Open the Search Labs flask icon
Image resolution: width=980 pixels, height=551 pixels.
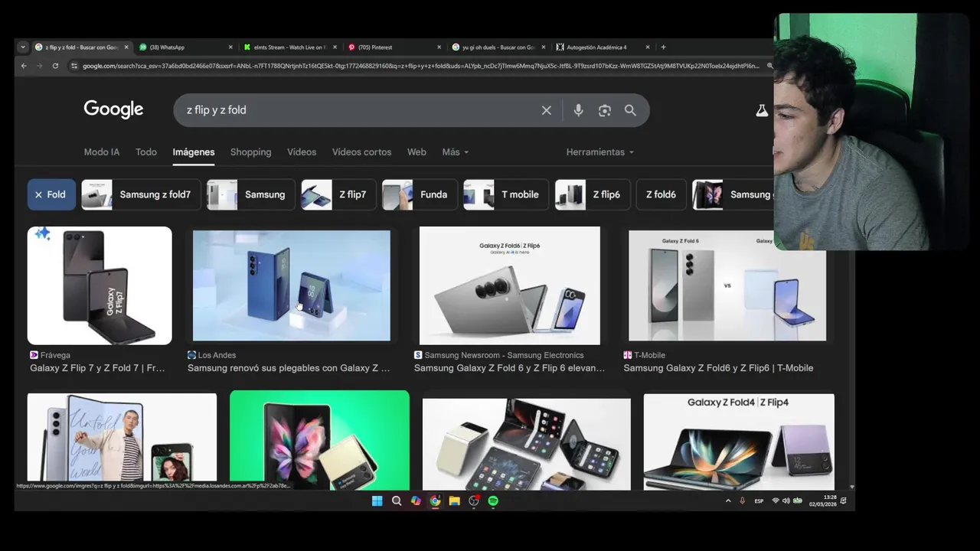(762, 110)
